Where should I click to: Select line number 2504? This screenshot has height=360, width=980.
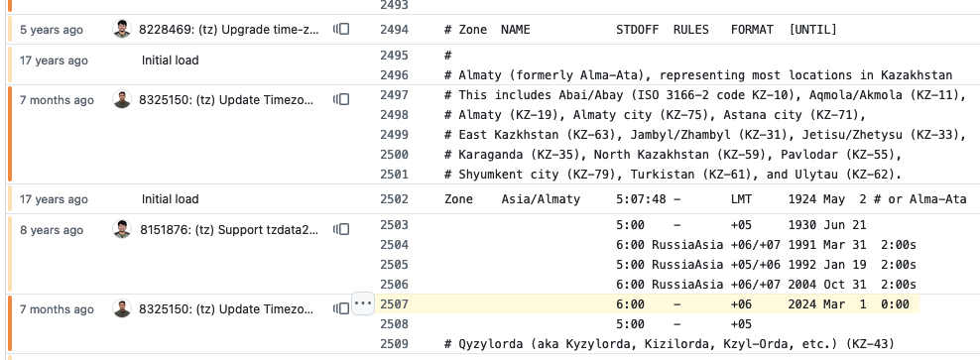pyautogui.click(x=394, y=244)
